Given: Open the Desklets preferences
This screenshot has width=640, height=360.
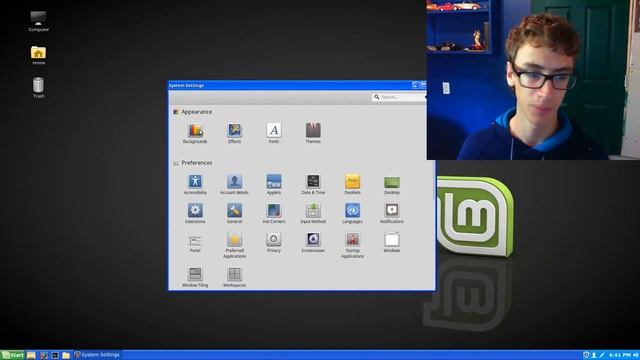Looking at the screenshot, I should (352, 184).
